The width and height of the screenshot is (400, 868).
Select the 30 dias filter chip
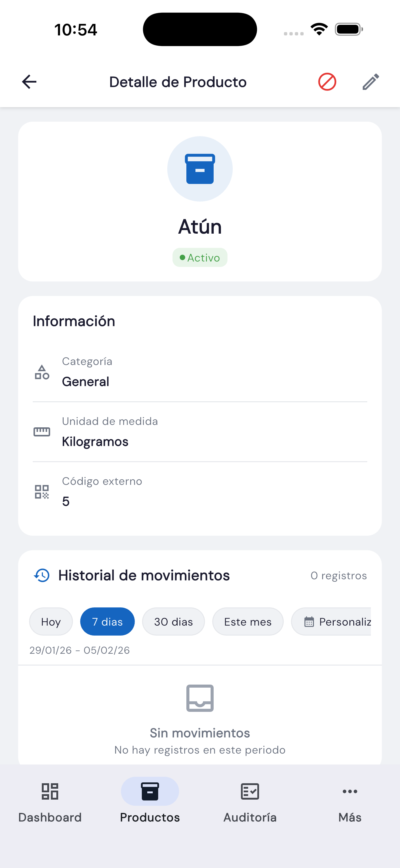[x=173, y=622]
